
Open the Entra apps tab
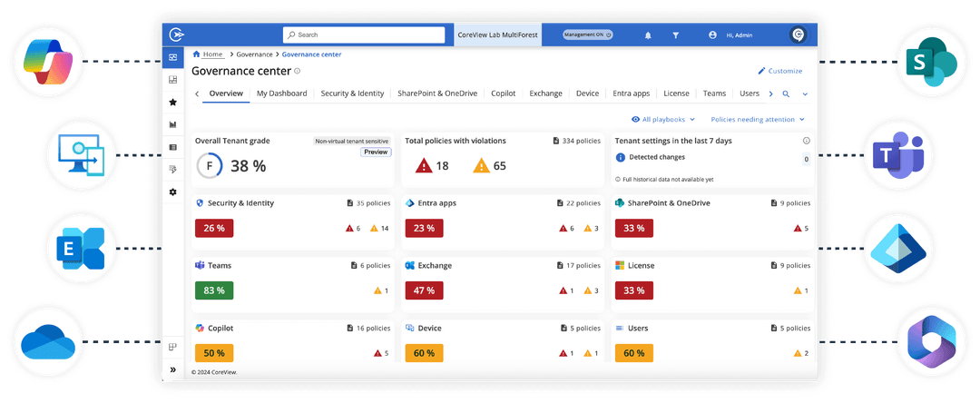(632, 93)
